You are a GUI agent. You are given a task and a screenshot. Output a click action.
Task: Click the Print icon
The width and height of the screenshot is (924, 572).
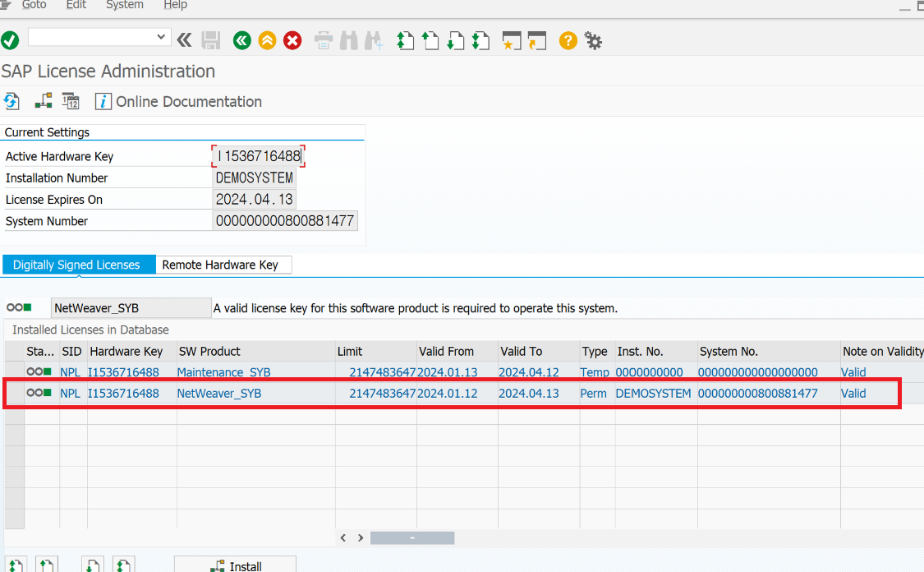tap(324, 41)
